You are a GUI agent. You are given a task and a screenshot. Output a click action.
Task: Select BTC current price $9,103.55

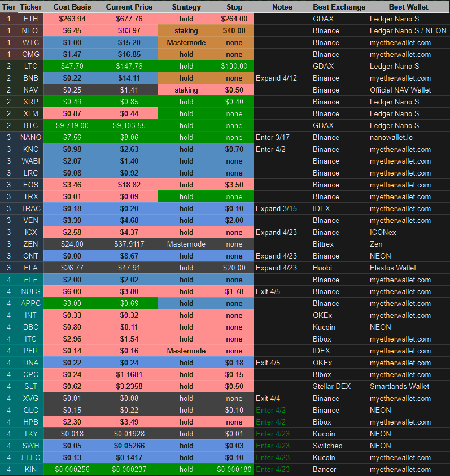click(x=129, y=125)
